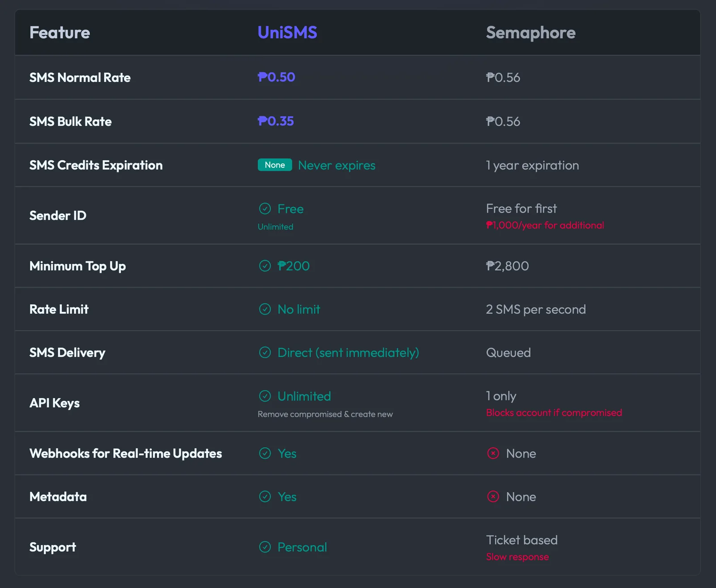Click the check icon beside Personal
This screenshot has height=588, width=716.
tap(265, 547)
